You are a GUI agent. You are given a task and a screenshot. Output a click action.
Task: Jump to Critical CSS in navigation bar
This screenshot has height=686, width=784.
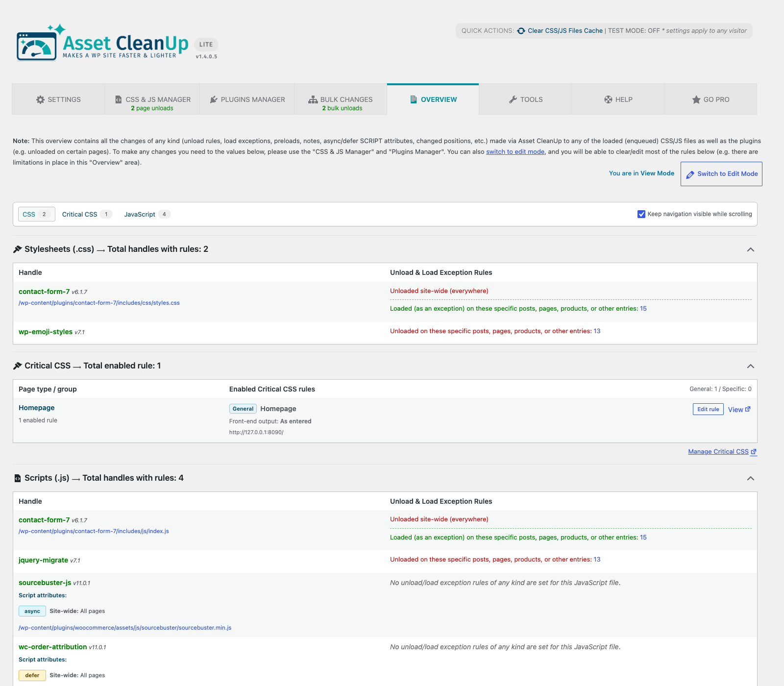point(87,214)
